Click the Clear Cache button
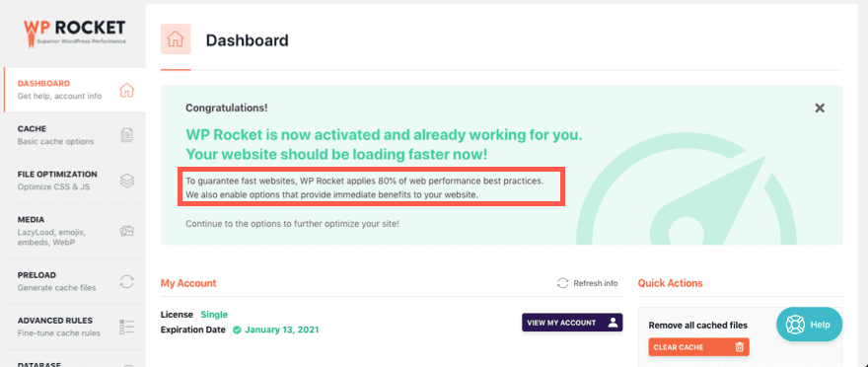 pyautogui.click(x=698, y=347)
